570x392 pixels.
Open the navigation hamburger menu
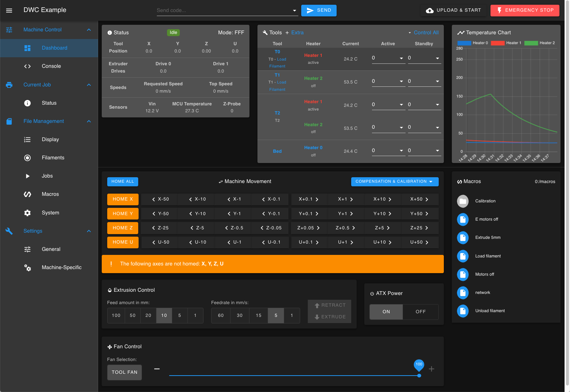point(9,10)
